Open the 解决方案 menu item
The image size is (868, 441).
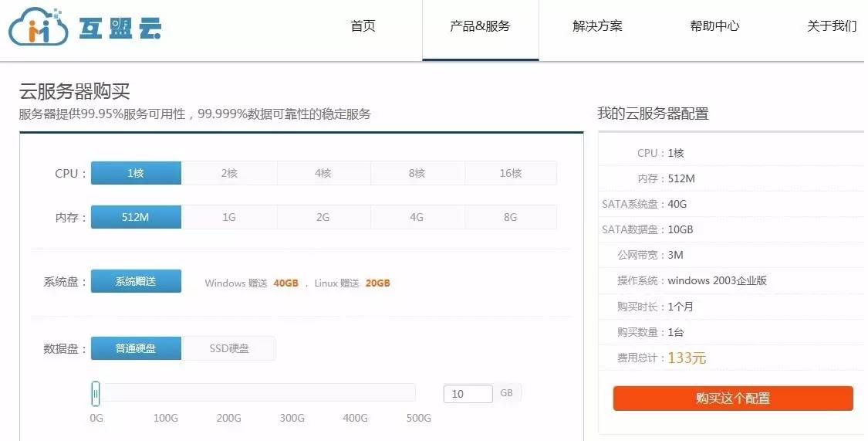point(597,26)
